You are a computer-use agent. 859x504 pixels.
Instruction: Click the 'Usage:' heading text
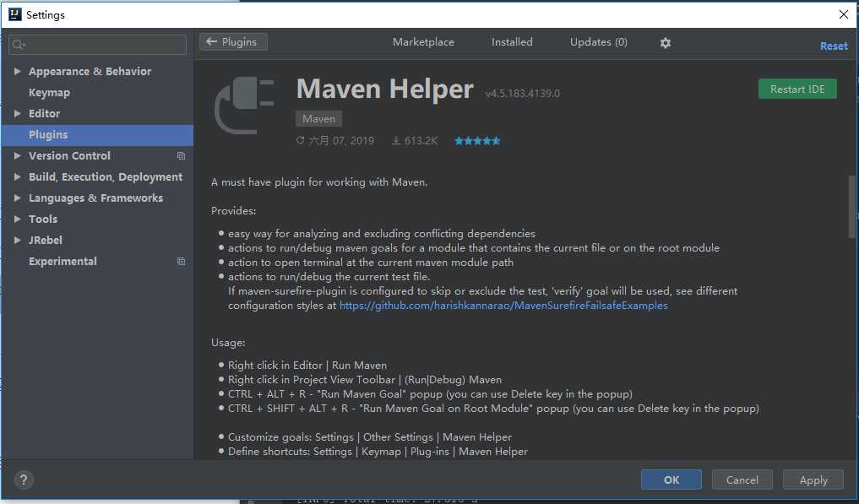coord(228,343)
